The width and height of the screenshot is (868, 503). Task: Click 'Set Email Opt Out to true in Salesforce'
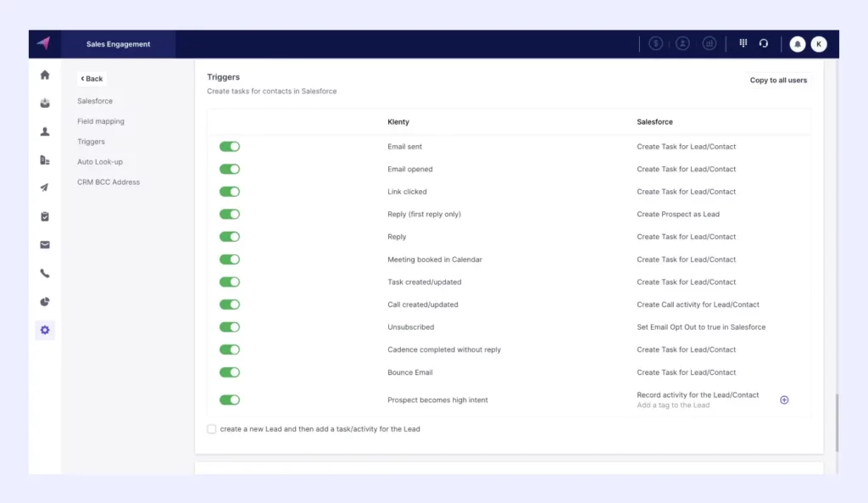tap(701, 327)
